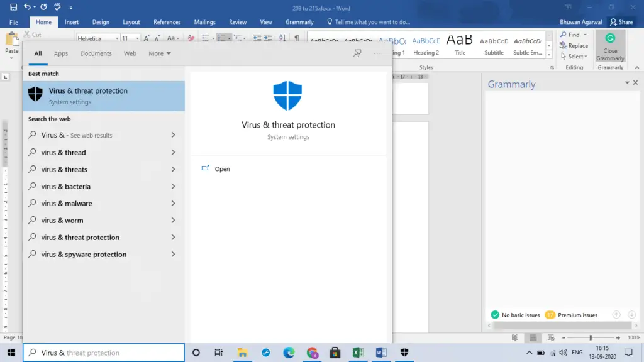Open the File tab in Word
644x362 pixels.
pyautogui.click(x=14, y=22)
